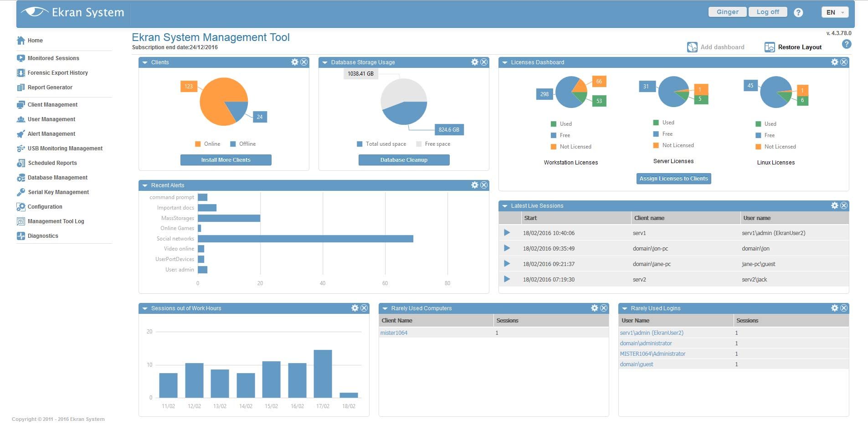Click Database Management icon
Image resolution: width=868 pixels, height=425 pixels.
[x=21, y=178]
